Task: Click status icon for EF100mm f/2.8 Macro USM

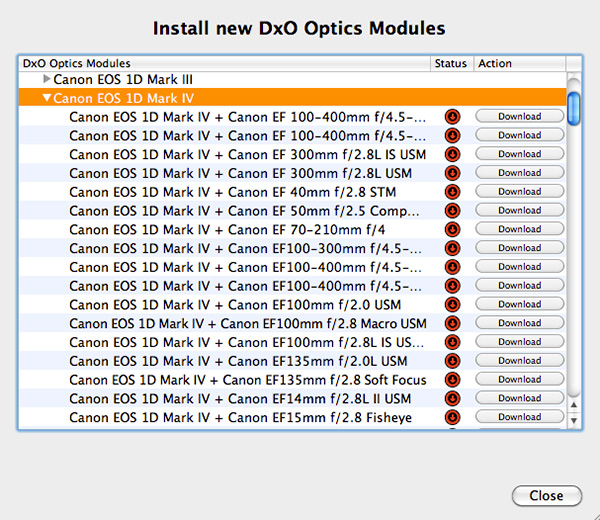Action: tap(452, 323)
